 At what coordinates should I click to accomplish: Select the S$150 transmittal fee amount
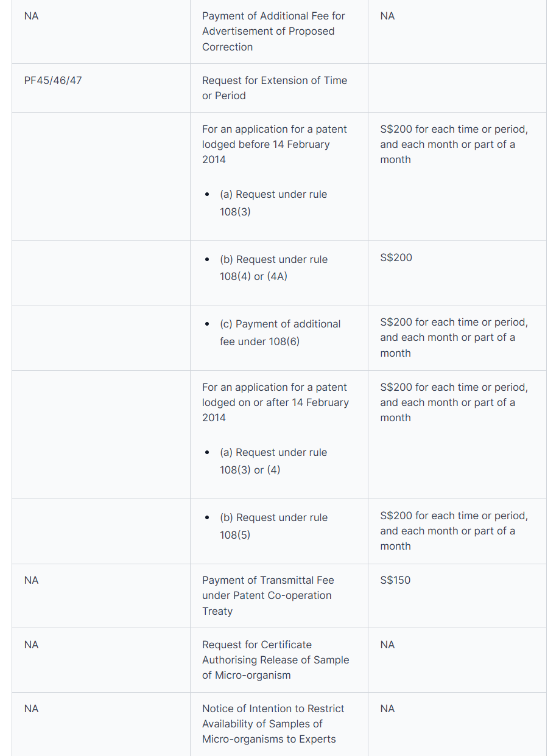pyautogui.click(x=395, y=580)
